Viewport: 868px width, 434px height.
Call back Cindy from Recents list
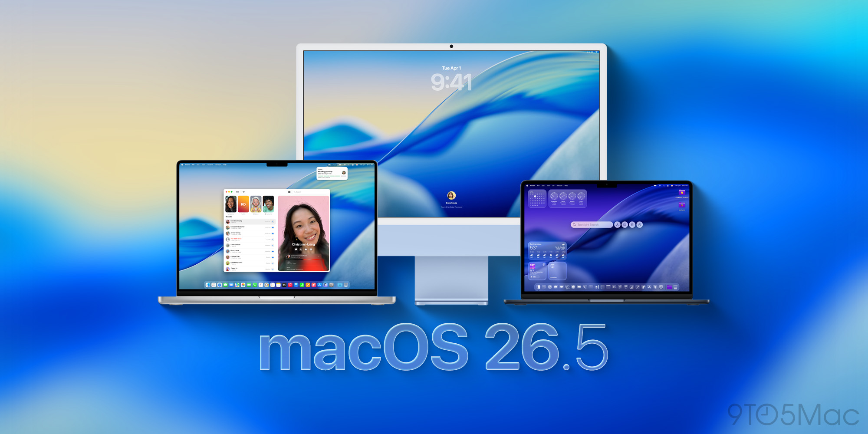tap(273, 269)
